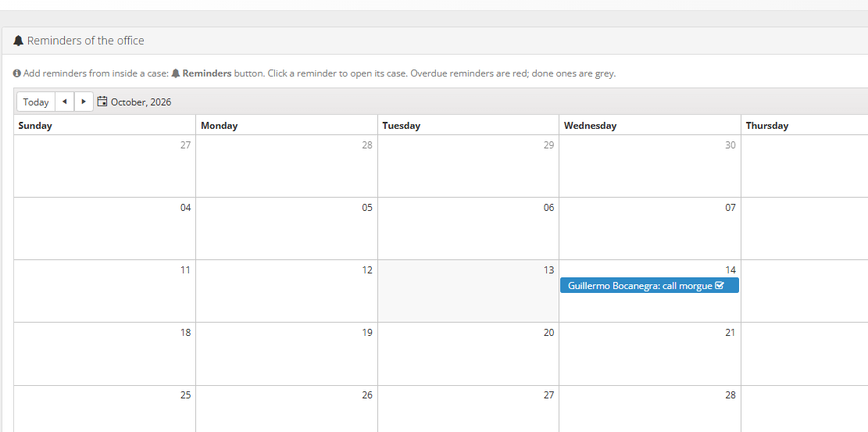Click day number 28 in last row

click(730, 395)
